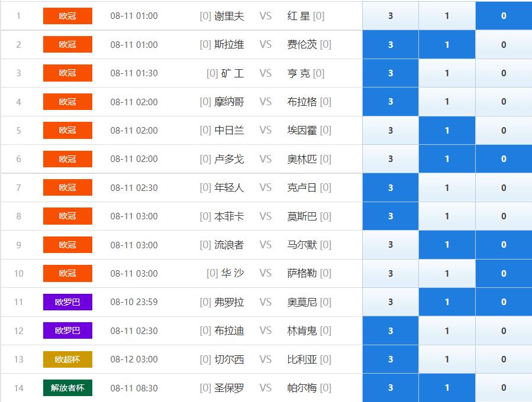This screenshot has height=402, width=532.
Task: Deselect option 0 for 华沙 vs 萨格勒
Action: (504, 274)
